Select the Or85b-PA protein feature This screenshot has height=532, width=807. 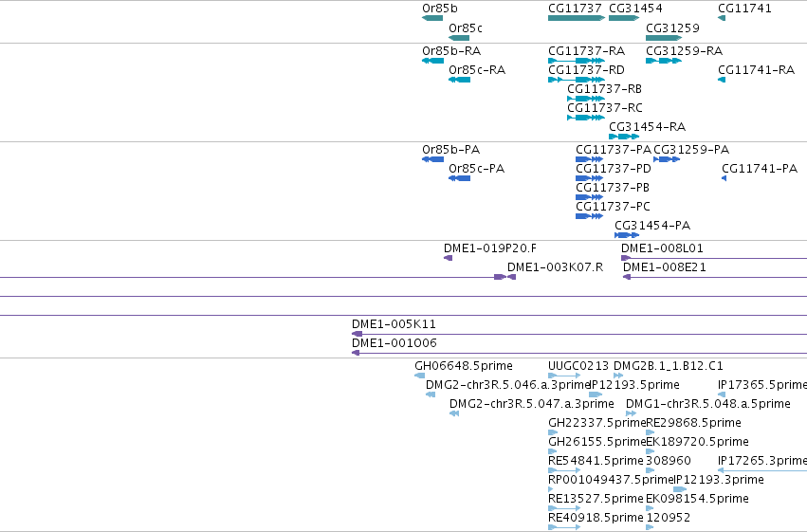tap(432, 159)
